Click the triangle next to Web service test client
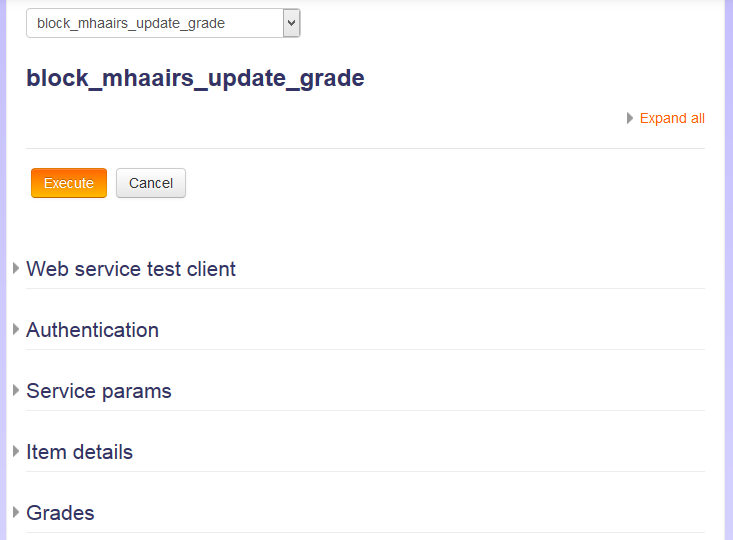Viewport: 733px width, 540px height. 16,268
